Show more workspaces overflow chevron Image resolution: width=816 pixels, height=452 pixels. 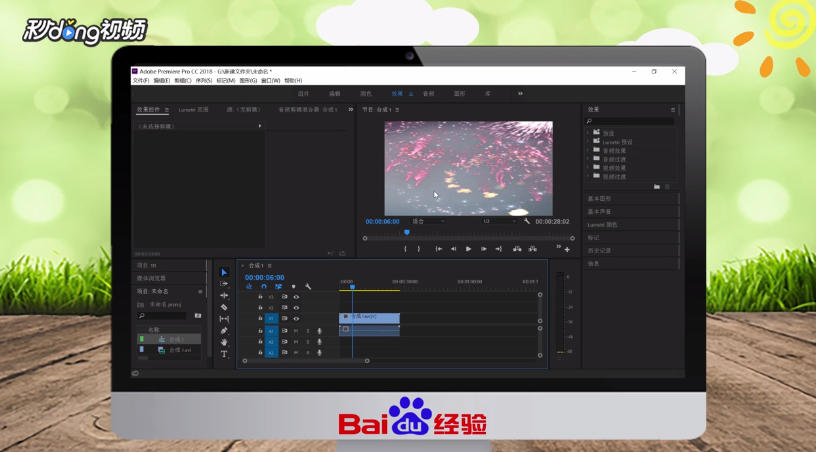[520, 94]
